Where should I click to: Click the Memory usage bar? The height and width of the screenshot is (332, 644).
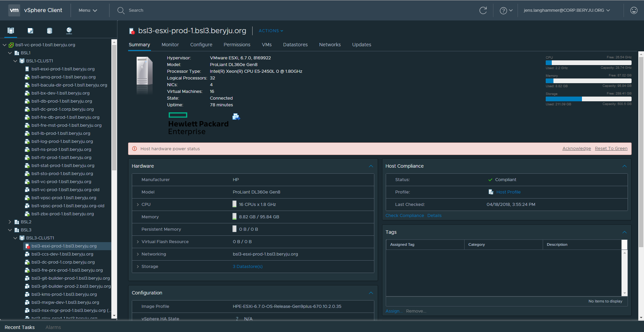[589, 81]
